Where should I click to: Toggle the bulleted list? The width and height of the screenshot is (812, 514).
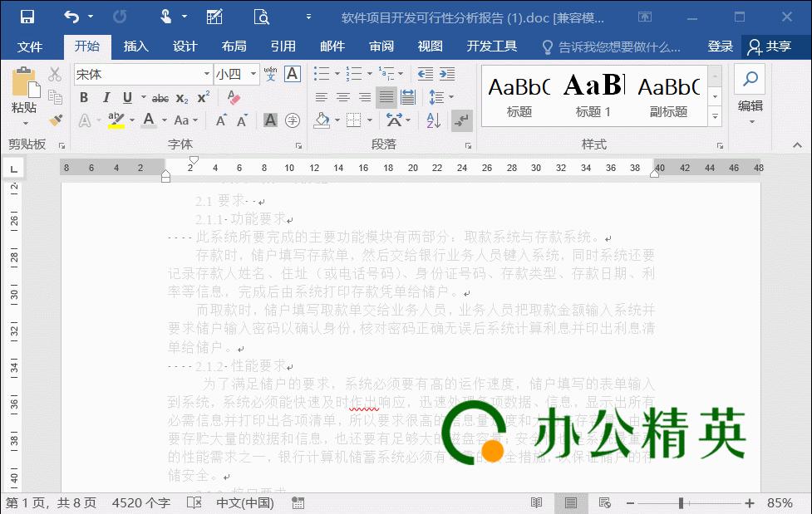pos(322,73)
